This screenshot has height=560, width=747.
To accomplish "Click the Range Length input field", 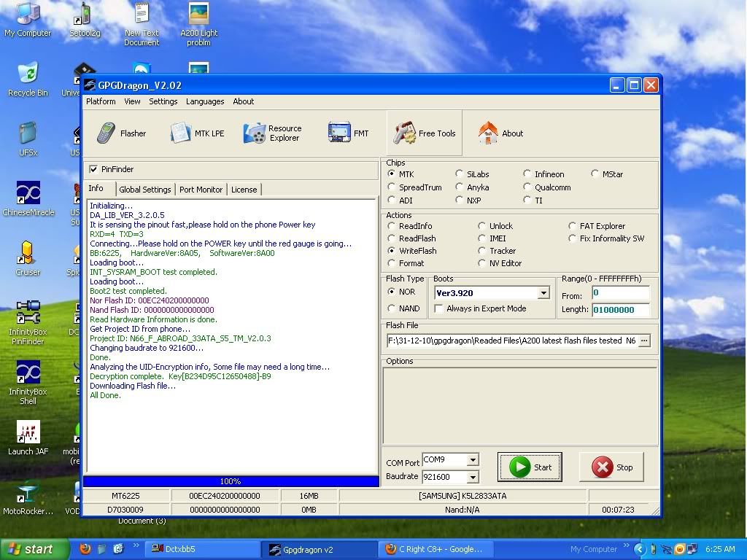I will pyautogui.click(x=621, y=309).
